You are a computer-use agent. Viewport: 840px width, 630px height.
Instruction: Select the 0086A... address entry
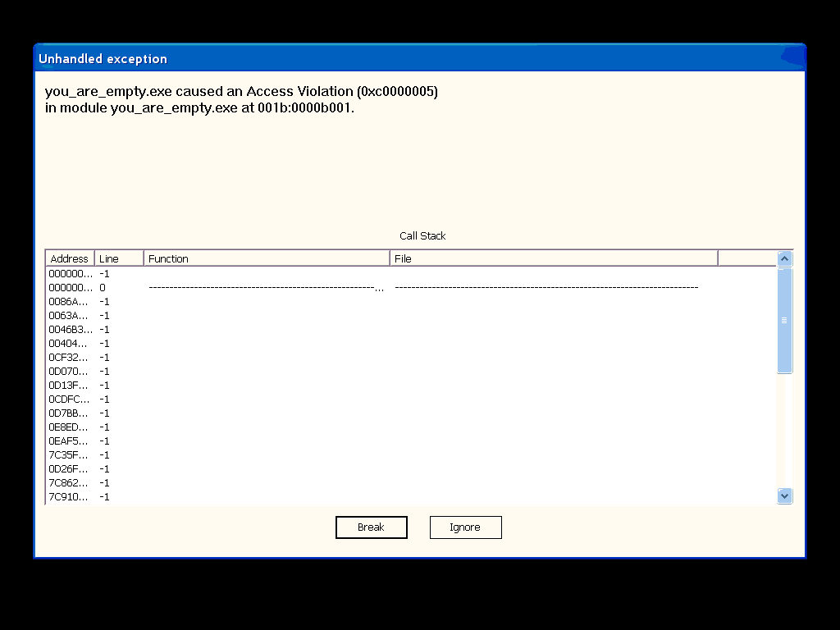click(x=71, y=302)
